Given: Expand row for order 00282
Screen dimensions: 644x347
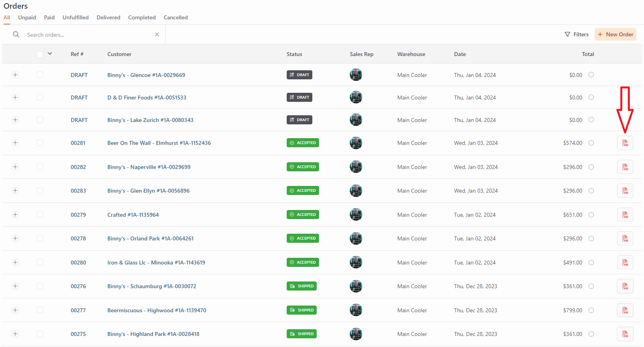Looking at the screenshot, I should tap(15, 167).
